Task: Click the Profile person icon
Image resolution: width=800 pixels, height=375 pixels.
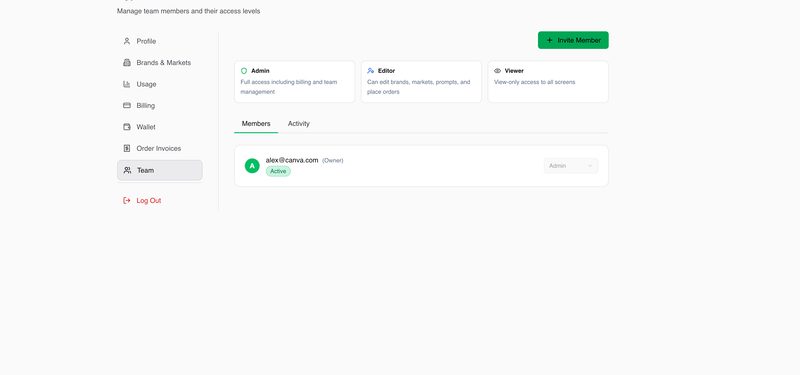Action: point(127,41)
